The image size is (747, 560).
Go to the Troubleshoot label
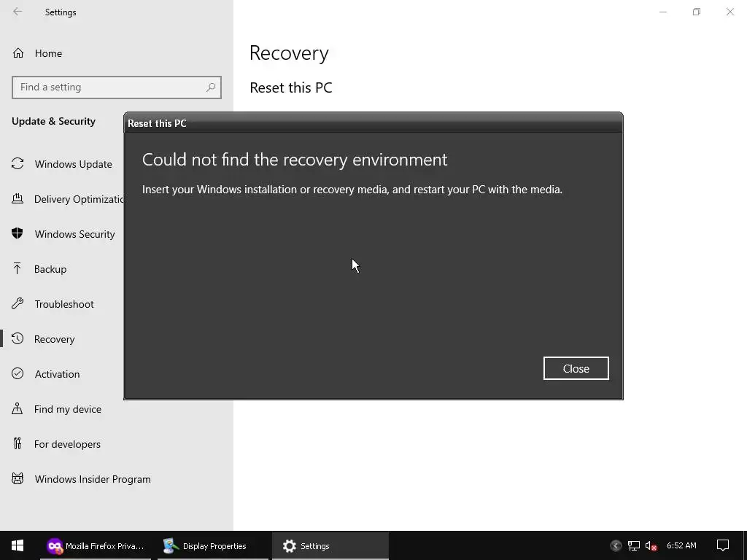pos(64,304)
